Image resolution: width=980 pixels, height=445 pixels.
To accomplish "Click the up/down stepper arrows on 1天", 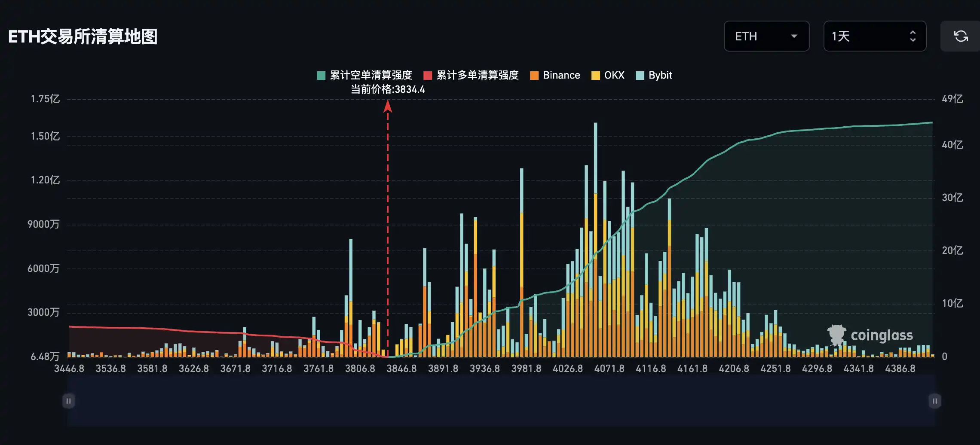I will tap(913, 36).
